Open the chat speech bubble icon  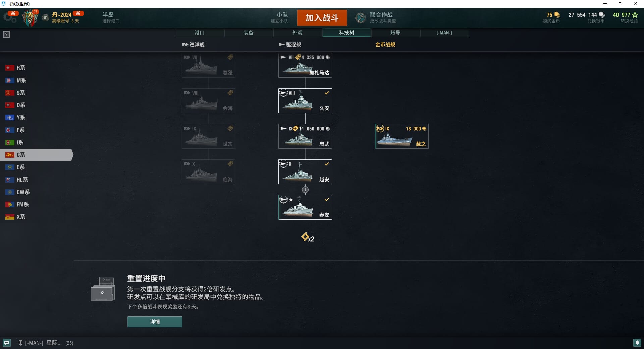click(x=7, y=343)
